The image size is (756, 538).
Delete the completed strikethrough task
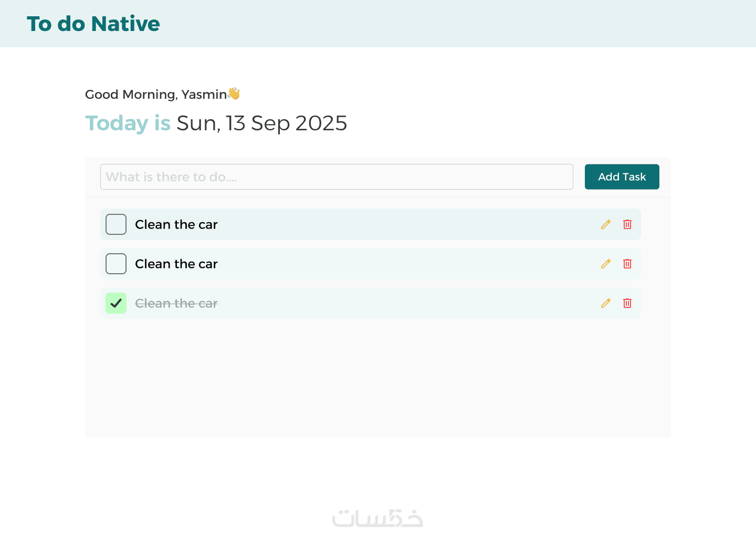click(627, 303)
